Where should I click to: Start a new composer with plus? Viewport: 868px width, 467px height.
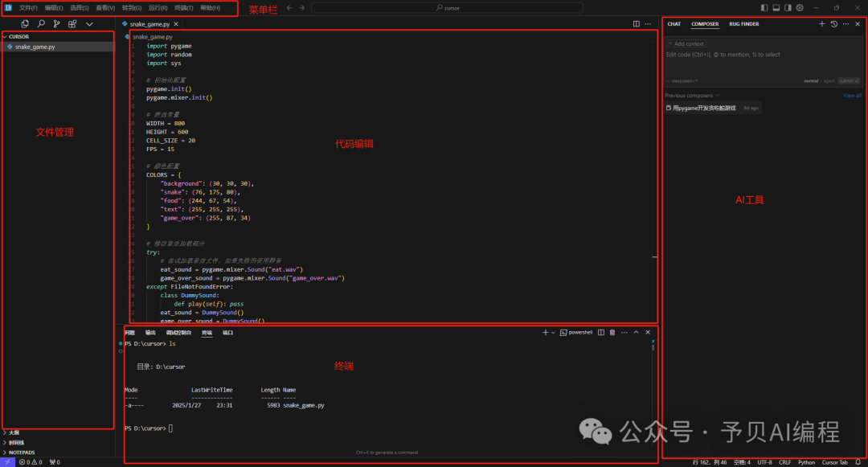[x=822, y=24]
